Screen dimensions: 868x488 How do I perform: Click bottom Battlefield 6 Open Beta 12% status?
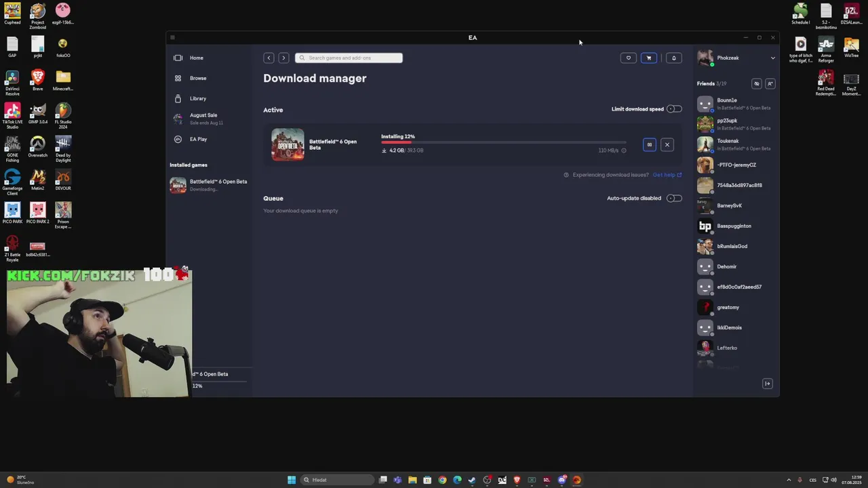click(220, 380)
